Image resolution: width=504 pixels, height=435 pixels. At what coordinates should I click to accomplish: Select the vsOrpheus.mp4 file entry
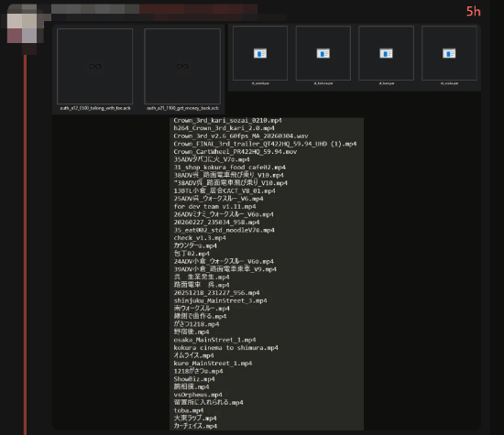pyautogui.click(x=198, y=395)
